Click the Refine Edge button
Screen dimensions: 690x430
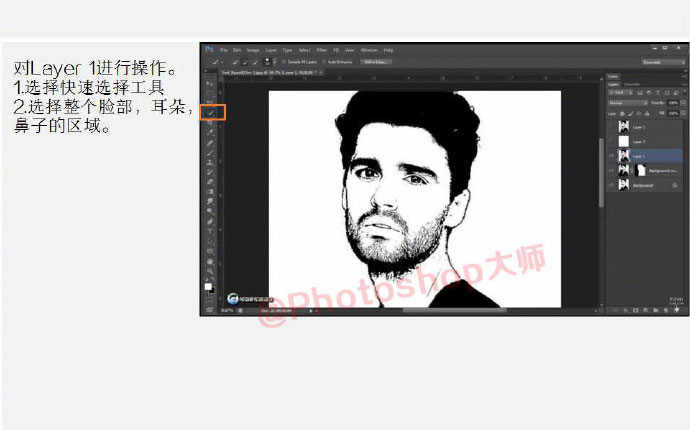(376, 62)
